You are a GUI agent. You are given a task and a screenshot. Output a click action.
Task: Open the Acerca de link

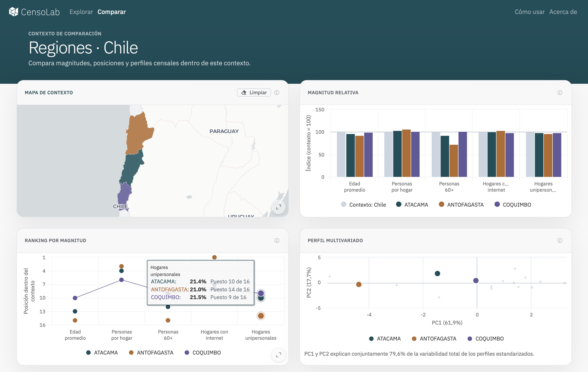click(x=563, y=12)
